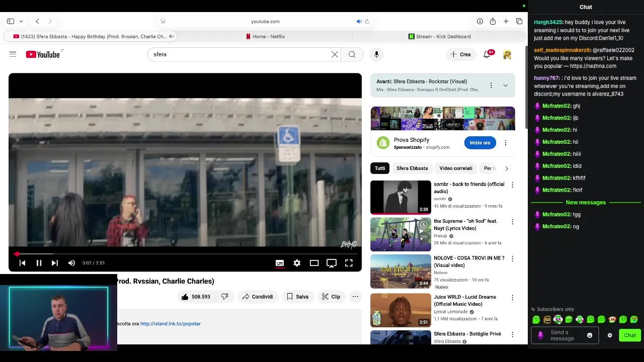The width and height of the screenshot is (644, 362).
Task: Switch to Stream - Kick Dashboard tab
Action: pyautogui.click(x=440, y=36)
